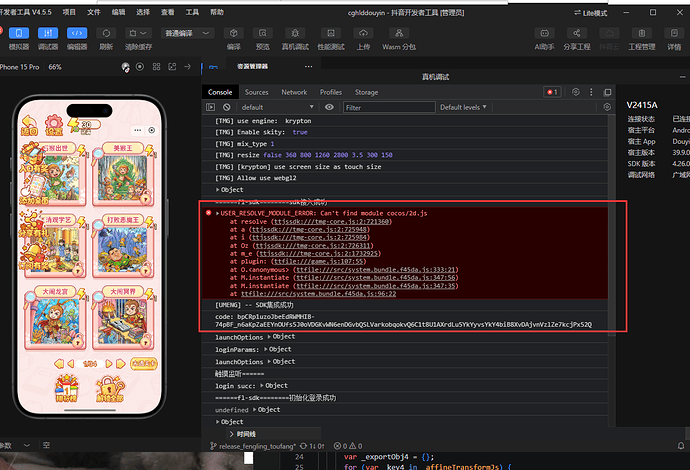Viewport: 690px width, 470px height.
Task: Open the system.bundle.f45da.js:333:21 link
Action: (x=376, y=269)
